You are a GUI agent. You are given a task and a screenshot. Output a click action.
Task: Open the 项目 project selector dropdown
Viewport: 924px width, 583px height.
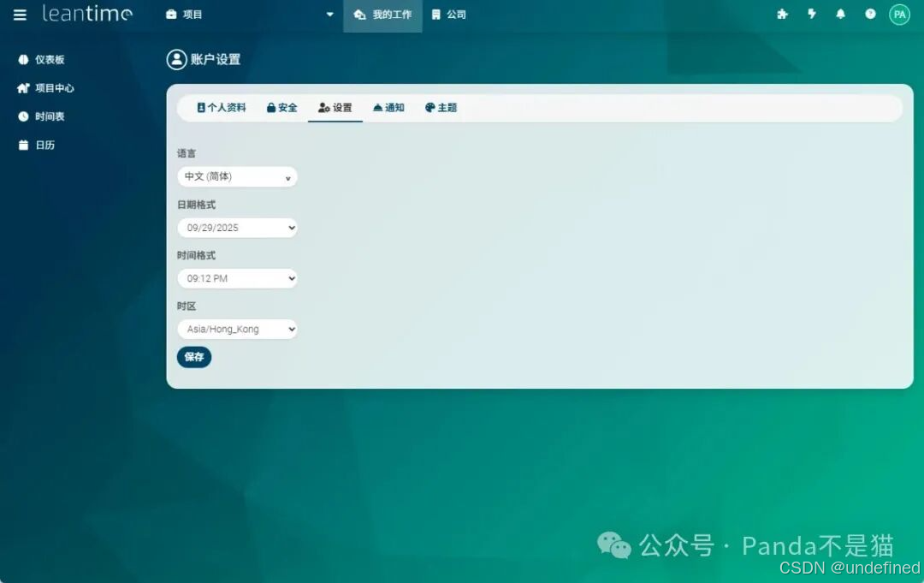pyautogui.click(x=250, y=15)
